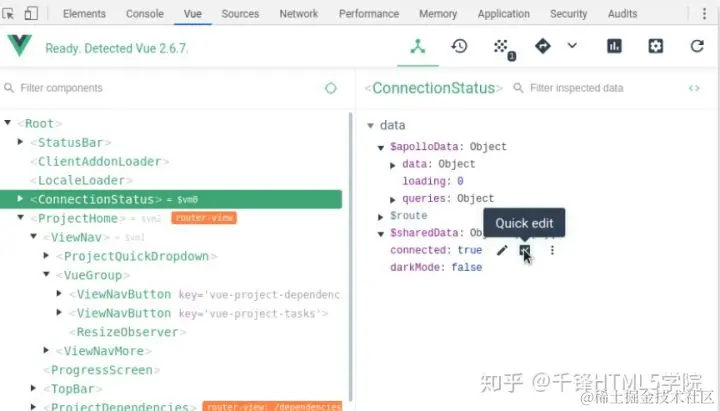This screenshot has width=720, height=411.
Task: Open the Memory tab
Action: click(438, 14)
